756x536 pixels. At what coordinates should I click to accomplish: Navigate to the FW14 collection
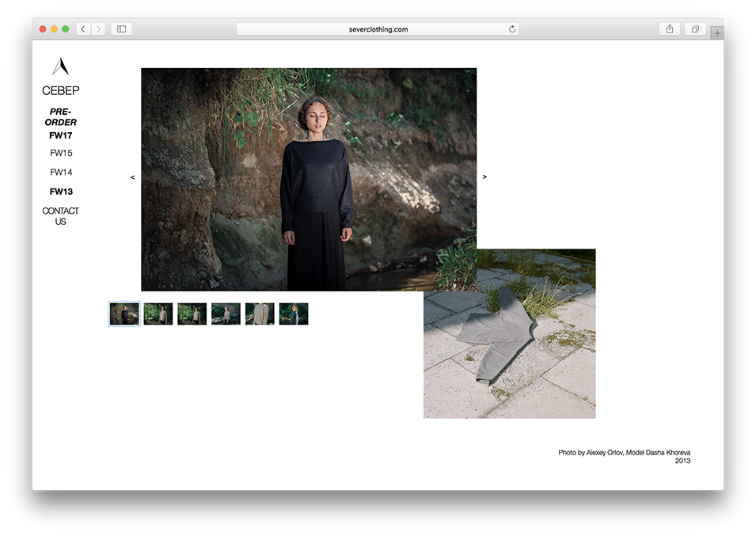(x=61, y=173)
